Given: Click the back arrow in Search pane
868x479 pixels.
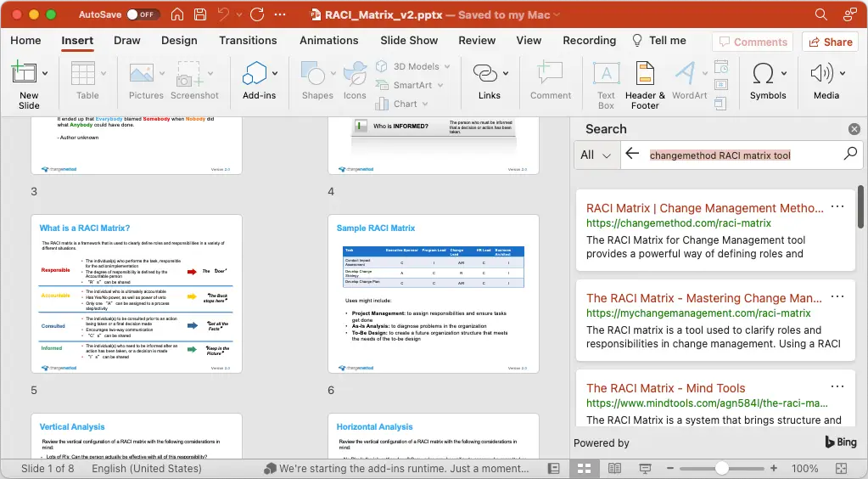Looking at the screenshot, I should pos(632,154).
